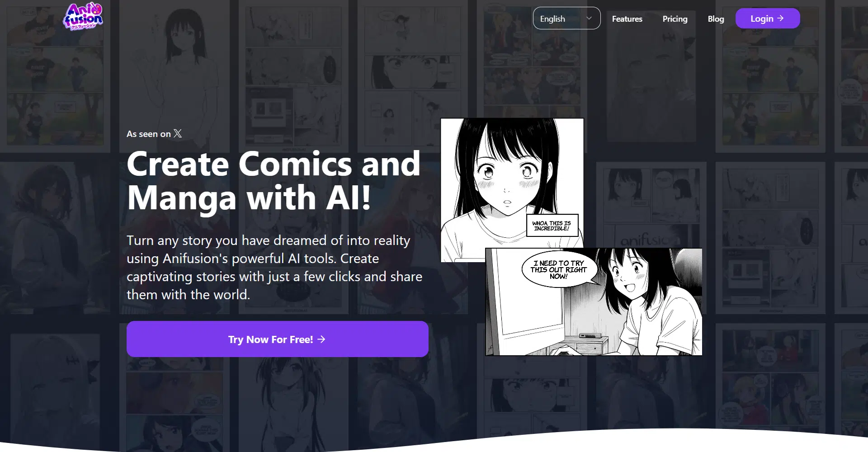
Task: Click 'Whoa, this is incredible!' caption box
Action: pyautogui.click(x=552, y=226)
